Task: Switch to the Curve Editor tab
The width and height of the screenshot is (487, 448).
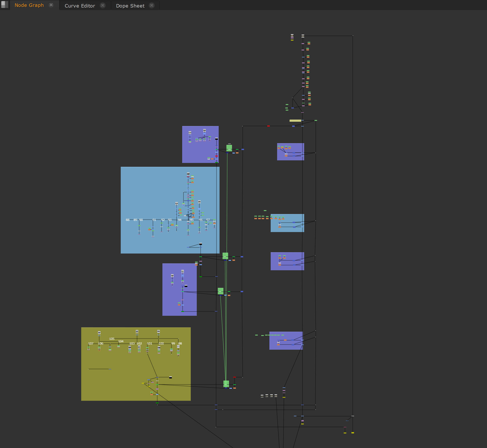Action: coord(79,6)
